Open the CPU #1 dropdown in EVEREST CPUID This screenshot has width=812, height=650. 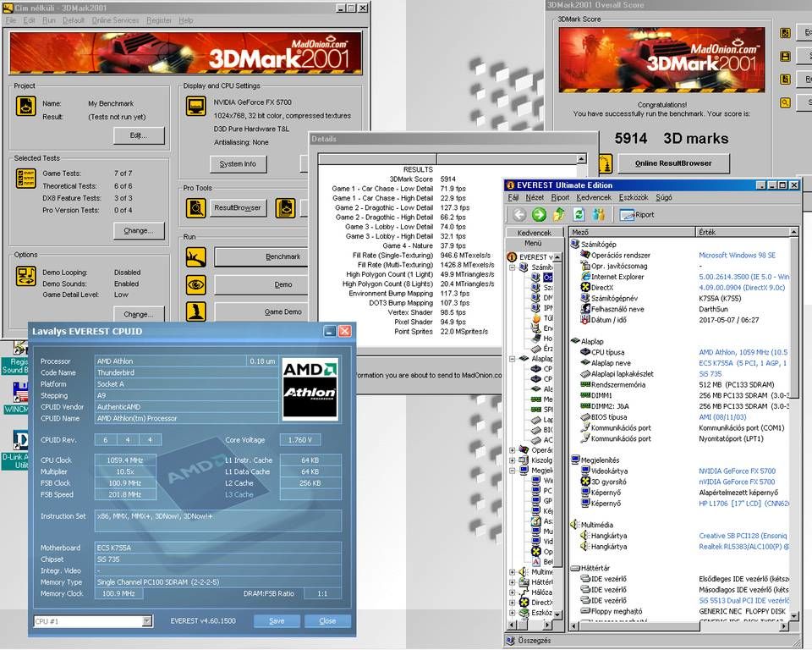[x=147, y=621]
